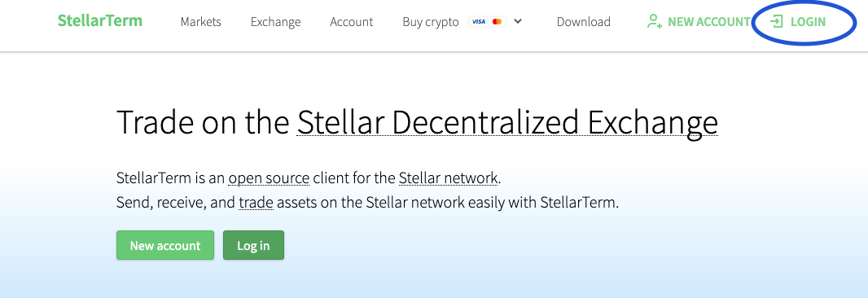Click the underlined trade link

(x=256, y=203)
